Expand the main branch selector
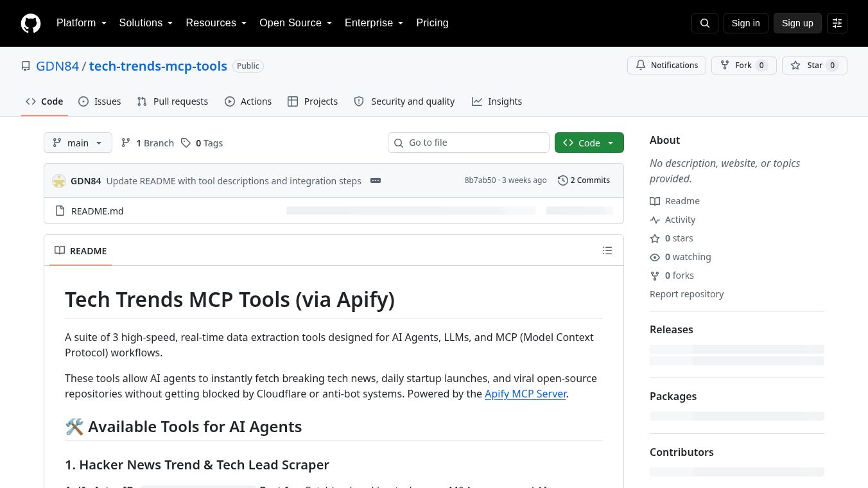Screen dimensions: 868x488 [x=78, y=143]
